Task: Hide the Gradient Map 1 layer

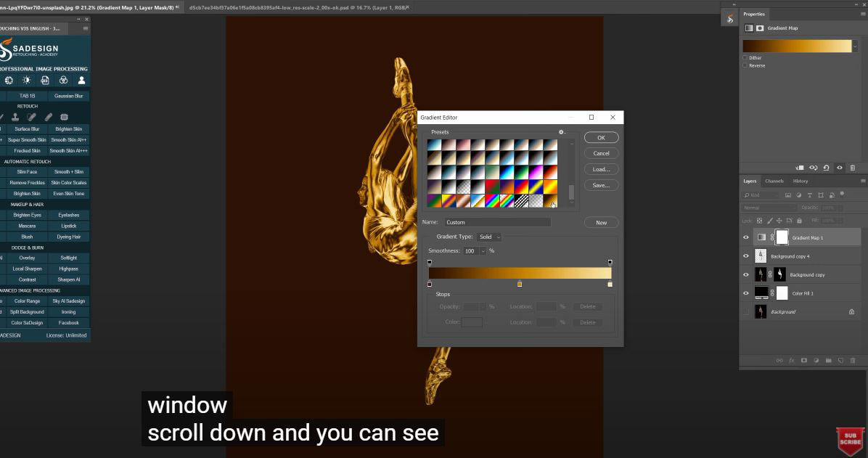Action: [745, 237]
